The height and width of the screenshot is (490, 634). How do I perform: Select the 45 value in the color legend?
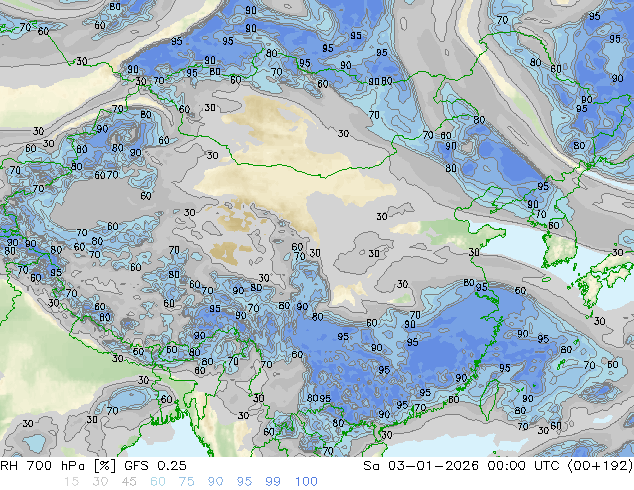[129, 482]
